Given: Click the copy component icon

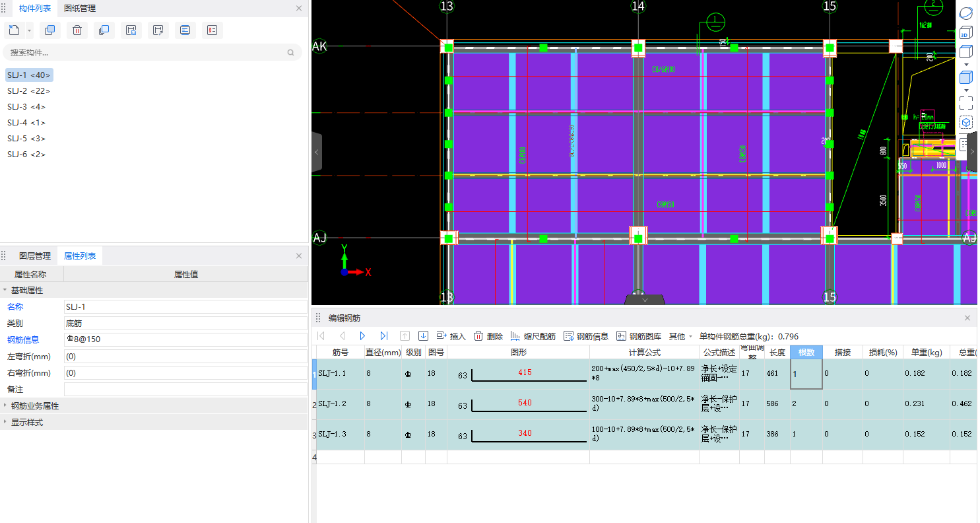Looking at the screenshot, I should (50, 30).
